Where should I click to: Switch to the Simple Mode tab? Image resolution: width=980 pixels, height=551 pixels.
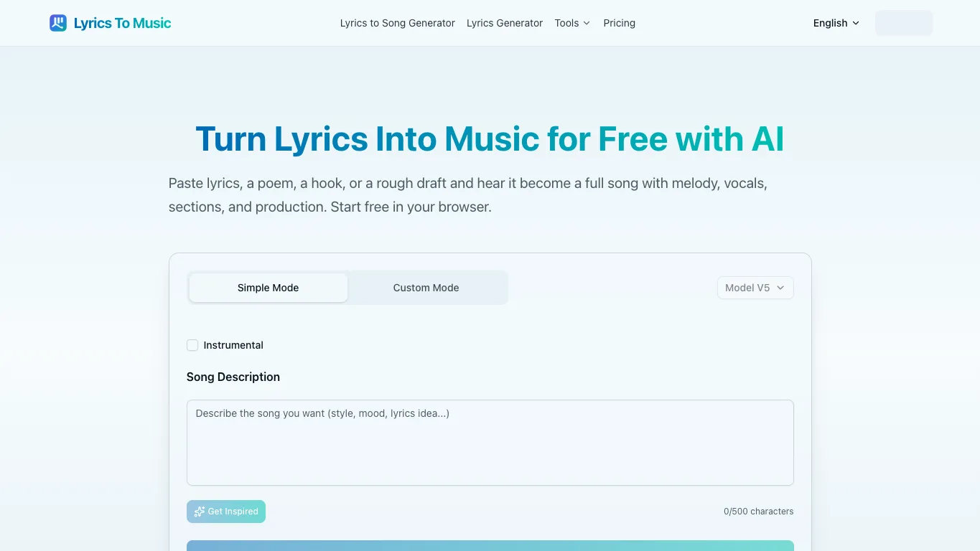pos(269,288)
